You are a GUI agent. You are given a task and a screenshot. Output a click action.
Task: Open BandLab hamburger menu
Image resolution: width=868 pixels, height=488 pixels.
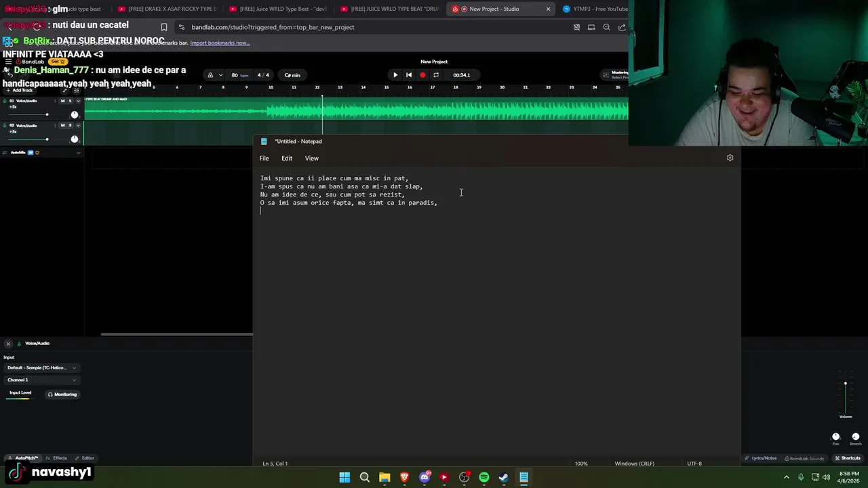7,62
